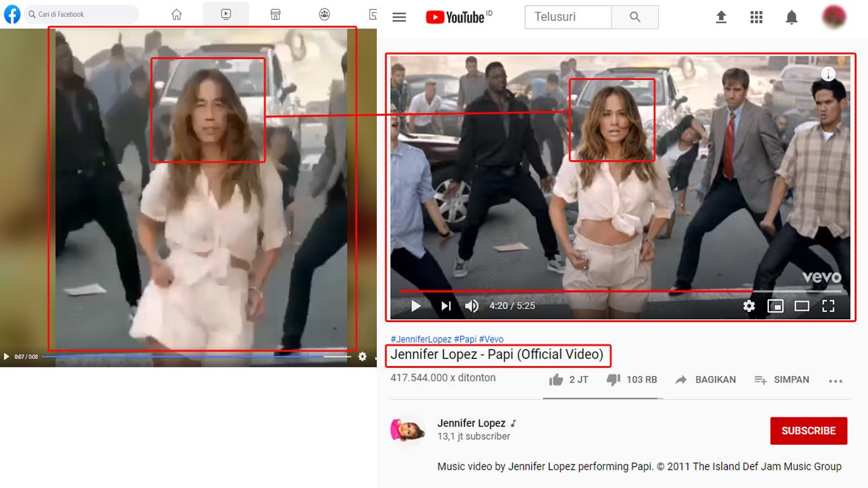The height and width of the screenshot is (488, 868).
Task: Open the Facebook Groups icon
Action: pyautogui.click(x=325, y=14)
